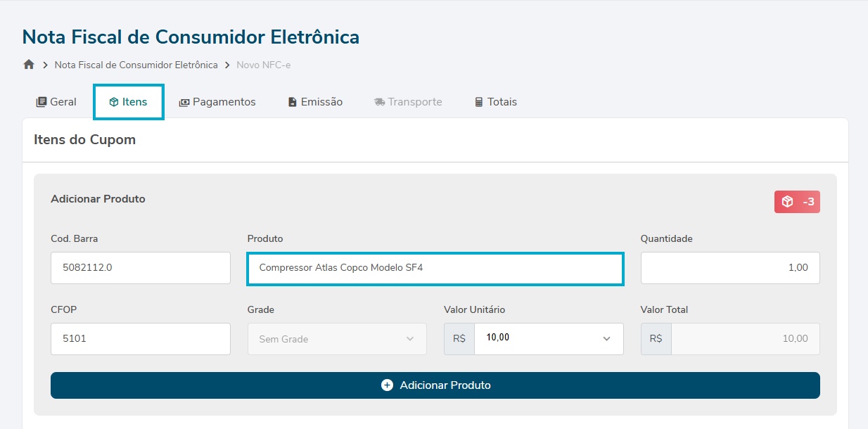
Task: Click the calculator icon beside Totais
Action: (x=479, y=102)
